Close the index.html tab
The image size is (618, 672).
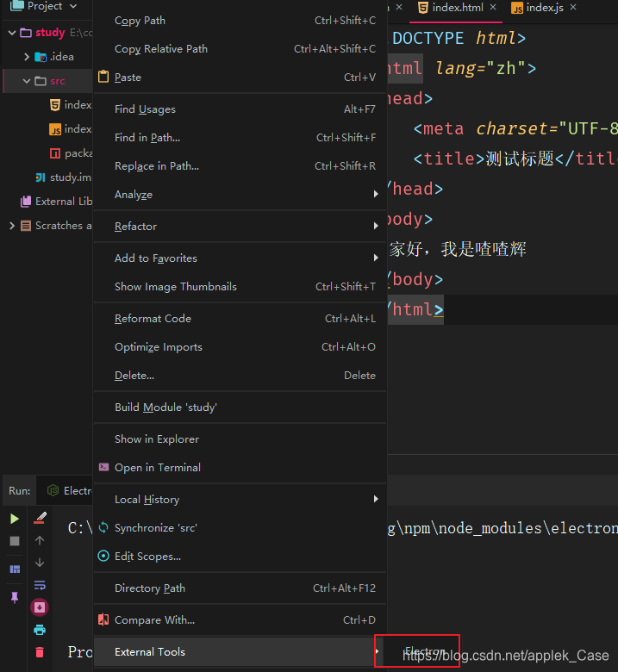(x=493, y=7)
